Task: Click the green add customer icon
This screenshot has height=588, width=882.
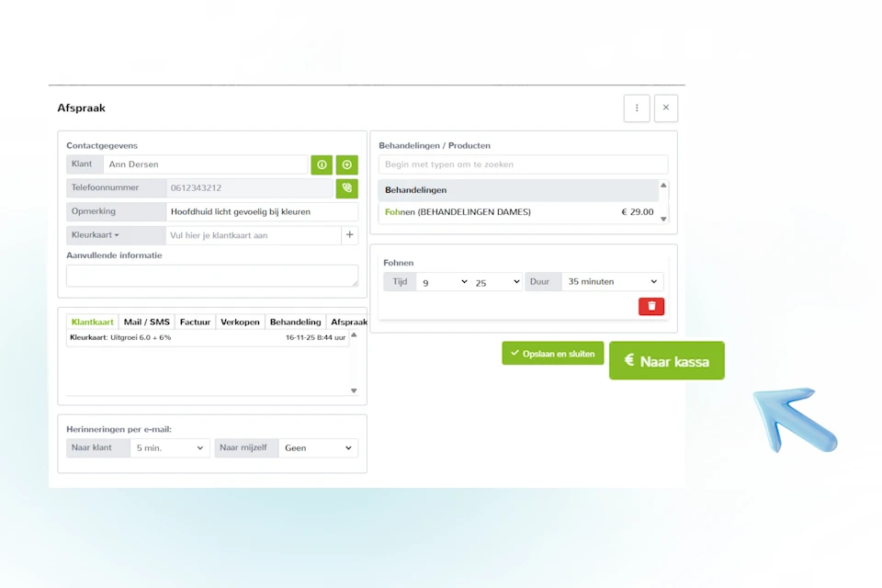Action: click(x=346, y=164)
